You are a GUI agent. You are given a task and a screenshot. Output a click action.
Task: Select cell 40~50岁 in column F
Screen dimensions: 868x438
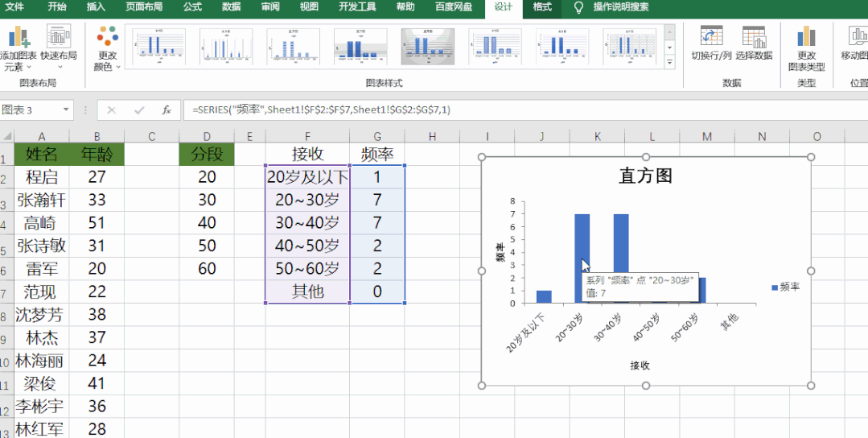[x=308, y=246]
